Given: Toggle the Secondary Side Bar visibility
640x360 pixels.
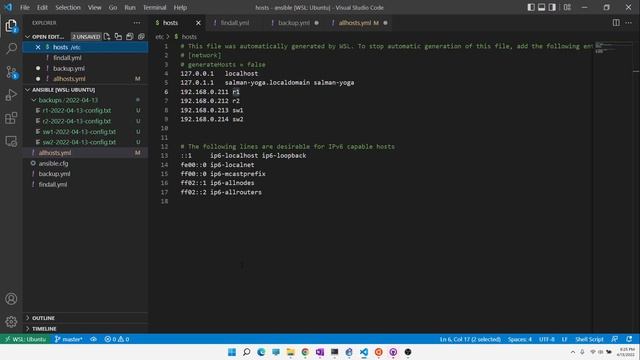Looking at the screenshot, I should [552, 7].
